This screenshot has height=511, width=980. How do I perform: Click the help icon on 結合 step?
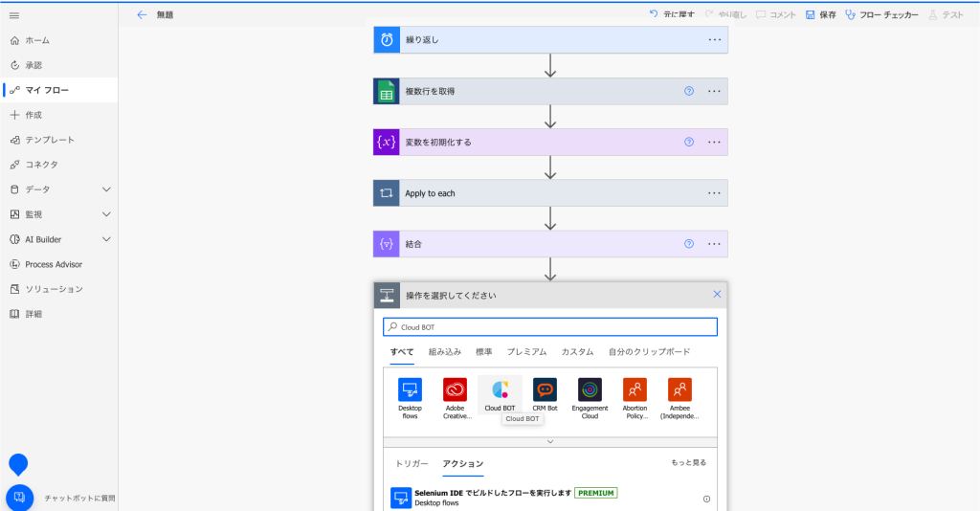click(x=688, y=244)
